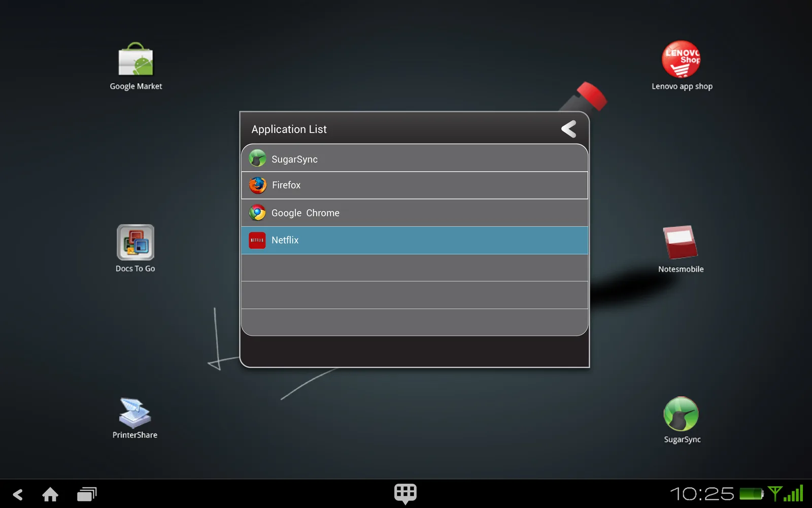This screenshot has height=508, width=812.
Task: Click the SugarSync icon in Application List
Action: 257,158
